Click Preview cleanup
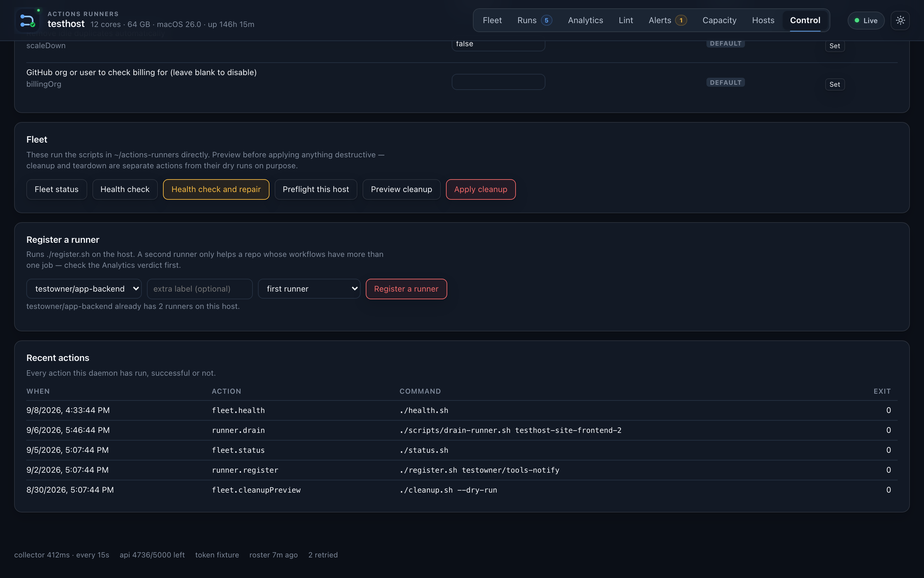This screenshot has width=924, height=578. coord(401,189)
